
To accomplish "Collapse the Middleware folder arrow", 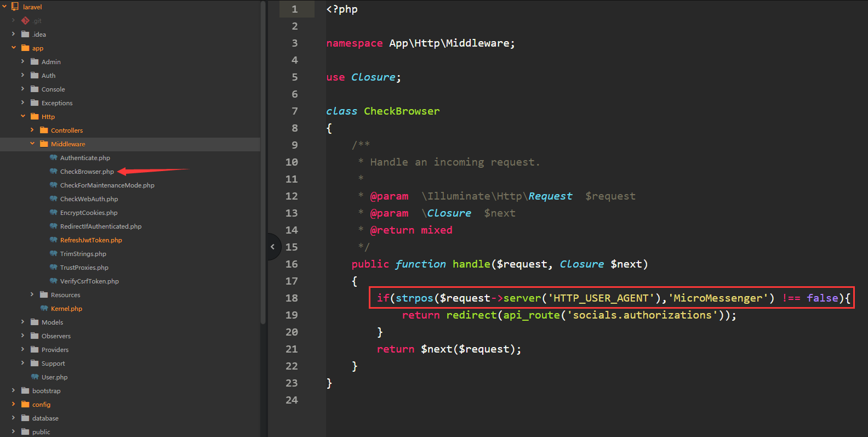I will (32, 144).
